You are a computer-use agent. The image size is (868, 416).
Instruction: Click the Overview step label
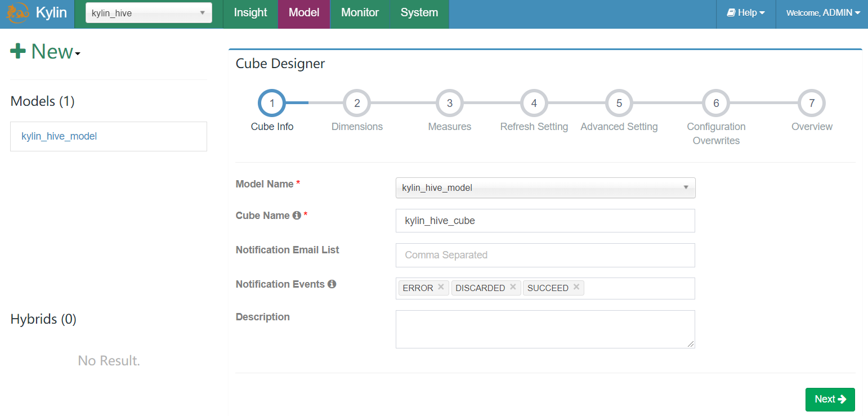pyautogui.click(x=812, y=127)
